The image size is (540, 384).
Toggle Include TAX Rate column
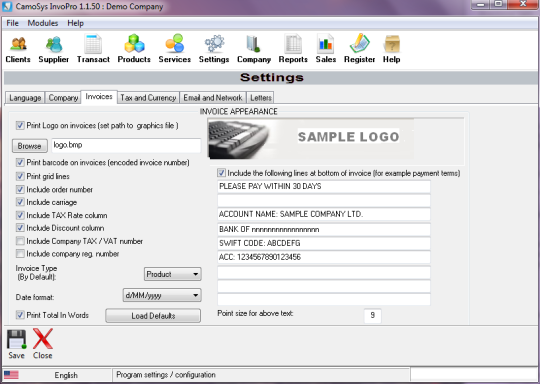[x=20, y=215]
